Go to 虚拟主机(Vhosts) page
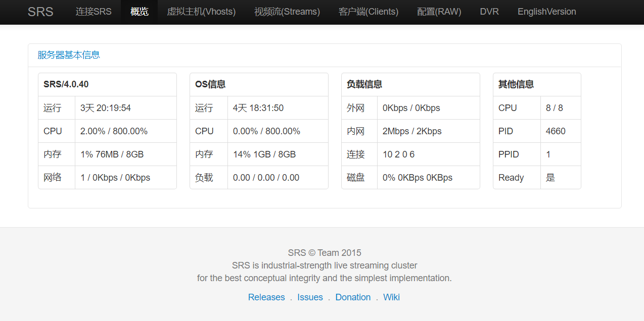The image size is (644, 321). pyautogui.click(x=201, y=12)
